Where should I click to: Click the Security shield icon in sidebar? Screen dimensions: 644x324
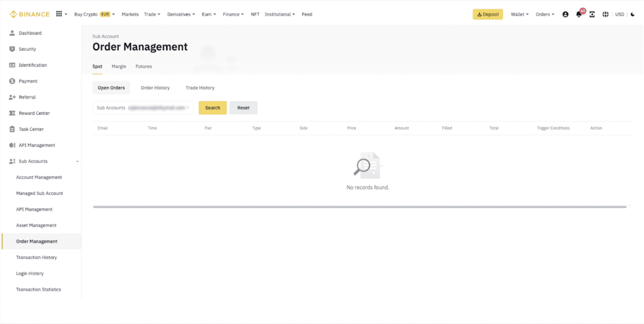[12, 49]
